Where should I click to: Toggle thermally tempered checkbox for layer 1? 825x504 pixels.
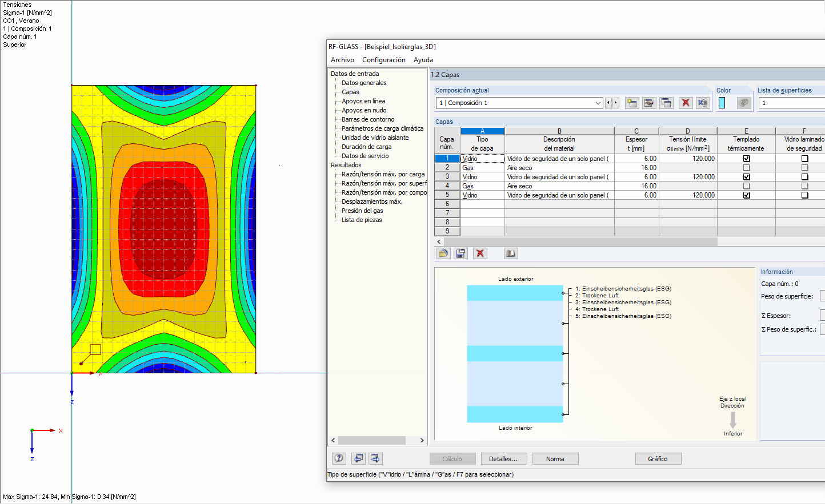(x=746, y=159)
